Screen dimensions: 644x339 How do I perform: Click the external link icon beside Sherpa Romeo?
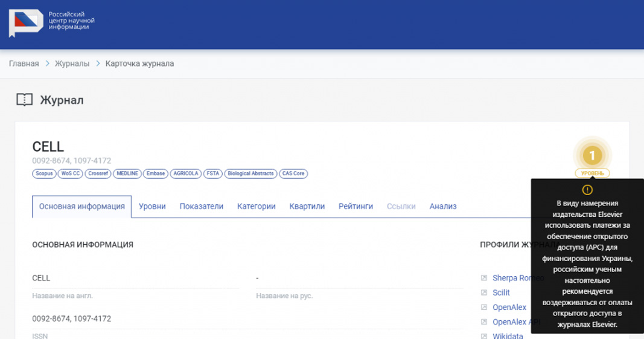pos(484,278)
